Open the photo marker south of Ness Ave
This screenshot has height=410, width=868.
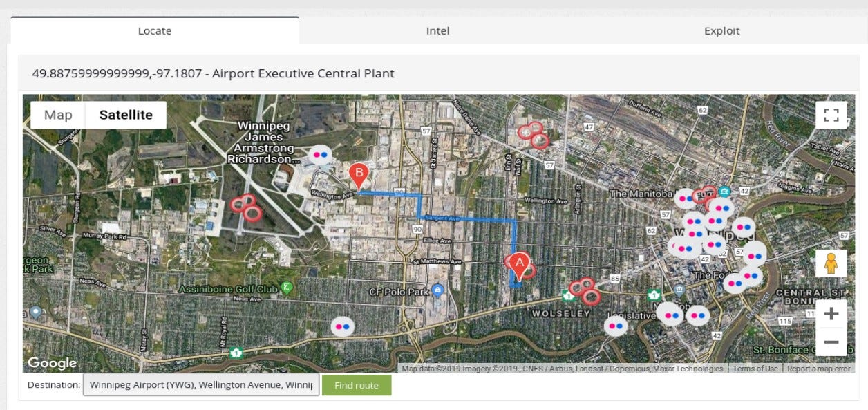[x=343, y=326]
